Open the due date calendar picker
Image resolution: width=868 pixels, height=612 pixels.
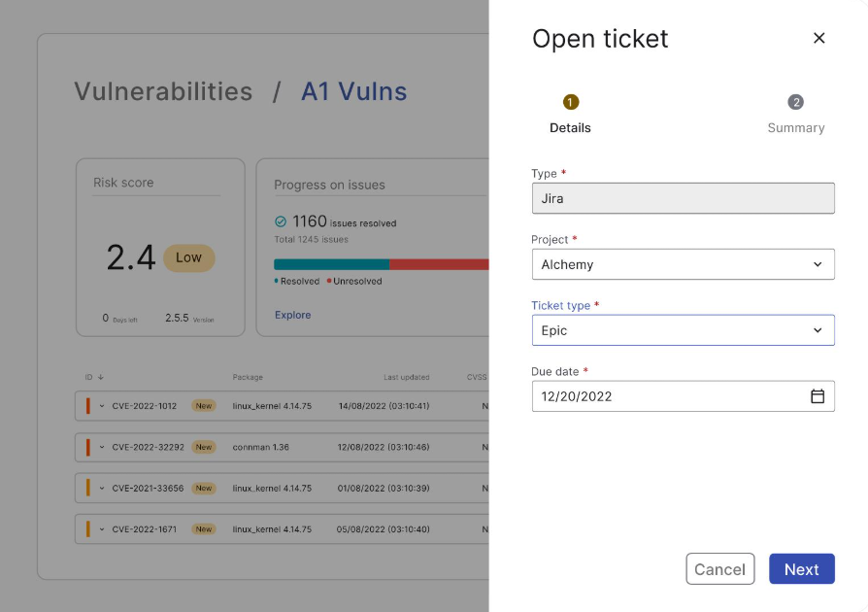818,396
